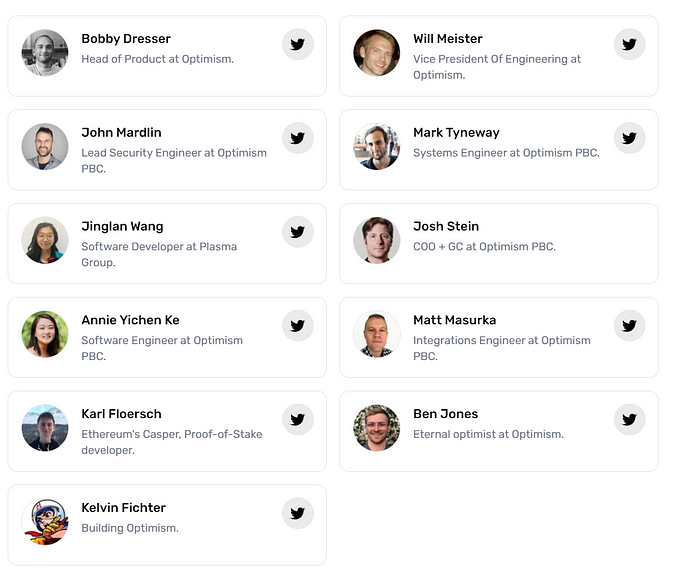Image resolution: width=700 pixels, height=574 pixels.
Task: Click Bobby Dresser's profile photo
Action: 45,53
